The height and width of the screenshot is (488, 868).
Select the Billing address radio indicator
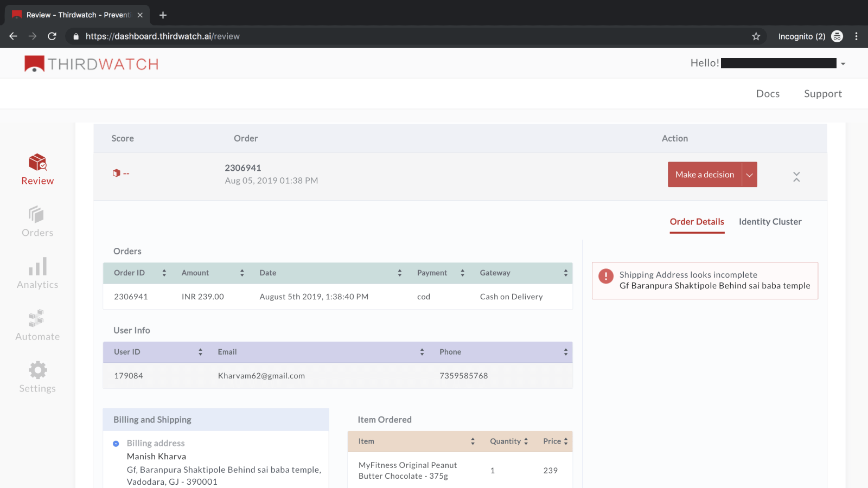click(x=116, y=443)
